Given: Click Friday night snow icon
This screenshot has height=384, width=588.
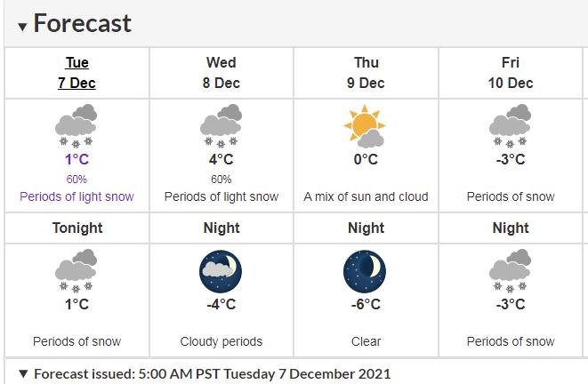Looking at the screenshot, I should [510, 270].
